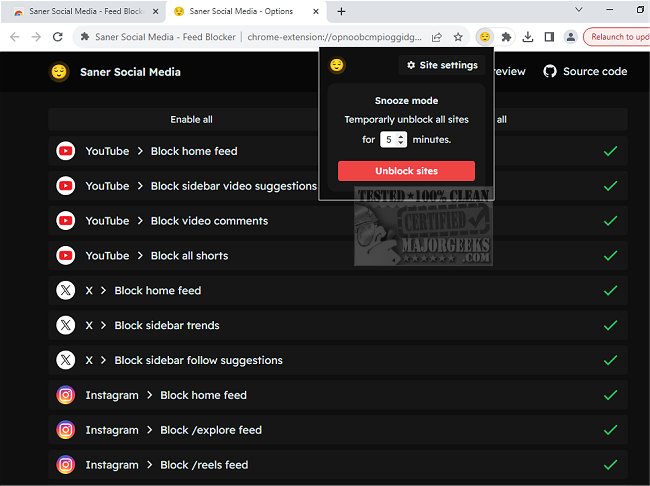Go back to the previous page
The image size is (650, 486).
point(15,37)
